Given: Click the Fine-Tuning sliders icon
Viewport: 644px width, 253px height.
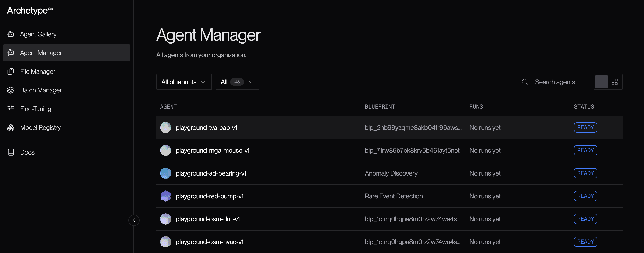Looking at the screenshot, I should coord(11,109).
